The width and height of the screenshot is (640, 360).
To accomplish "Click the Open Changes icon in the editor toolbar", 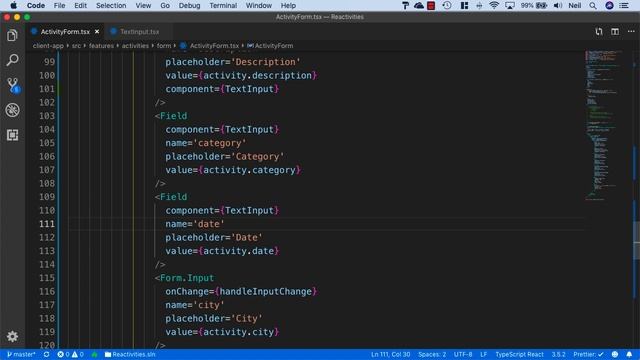I will [x=598, y=31].
